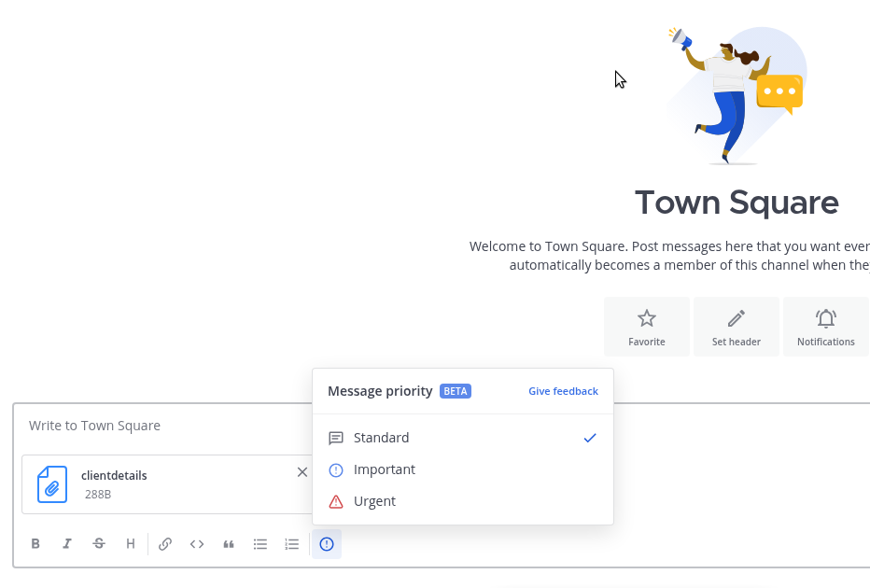Select the strikethrough formatting icon

(x=99, y=543)
